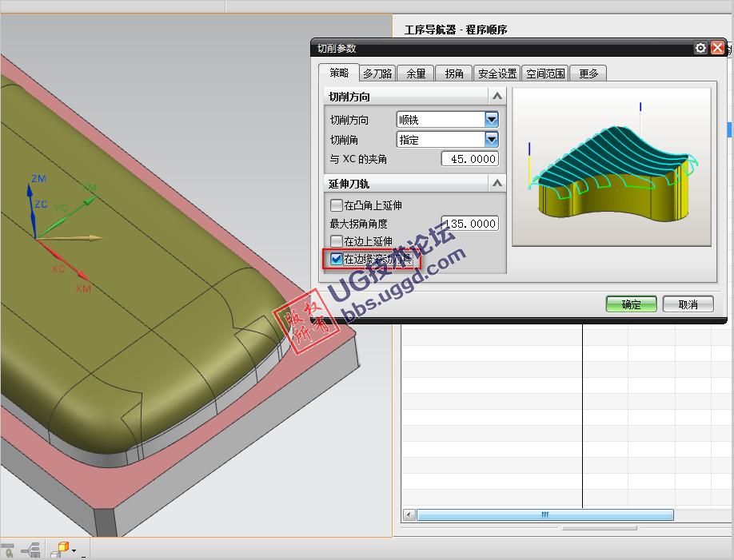Collapse the 延伸刀轨 section

pyautogui.click(x=497, y=184)
